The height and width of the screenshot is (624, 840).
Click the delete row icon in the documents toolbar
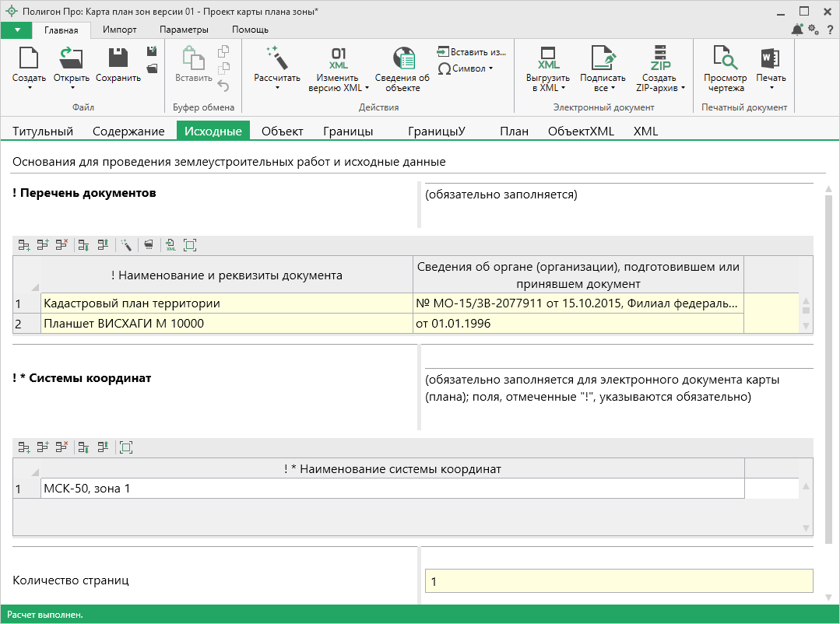(62, 246)
